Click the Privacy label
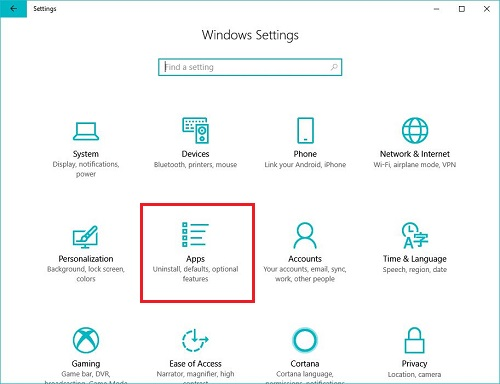This screenshot has height=384, width=500. (414, 364)
